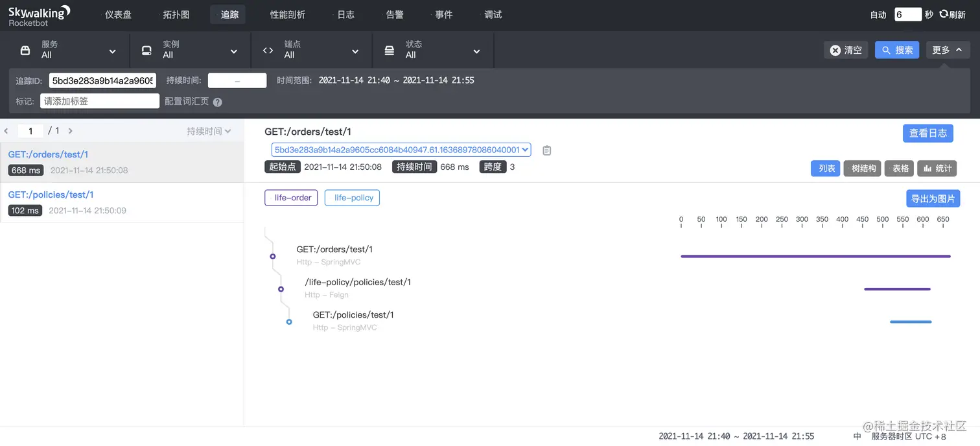
Task: Switch to 树结构 tree view
Action: click(863, 168)
